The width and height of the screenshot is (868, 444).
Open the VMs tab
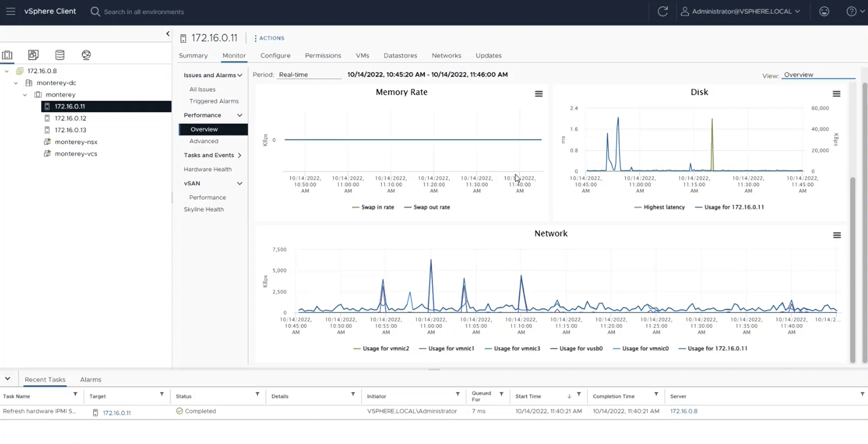tap(362, 55)
